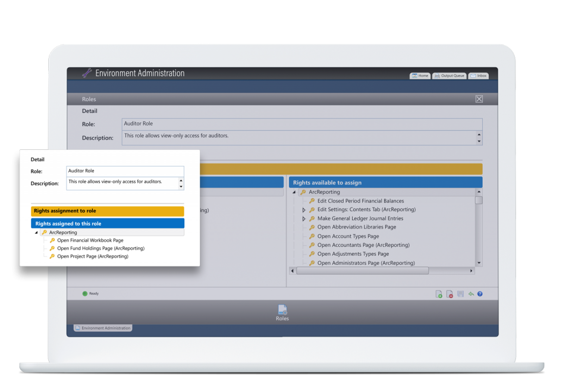This screenshot has height=392, width=572.
Task: Click the Role name field in the popup
Action: 125,171
